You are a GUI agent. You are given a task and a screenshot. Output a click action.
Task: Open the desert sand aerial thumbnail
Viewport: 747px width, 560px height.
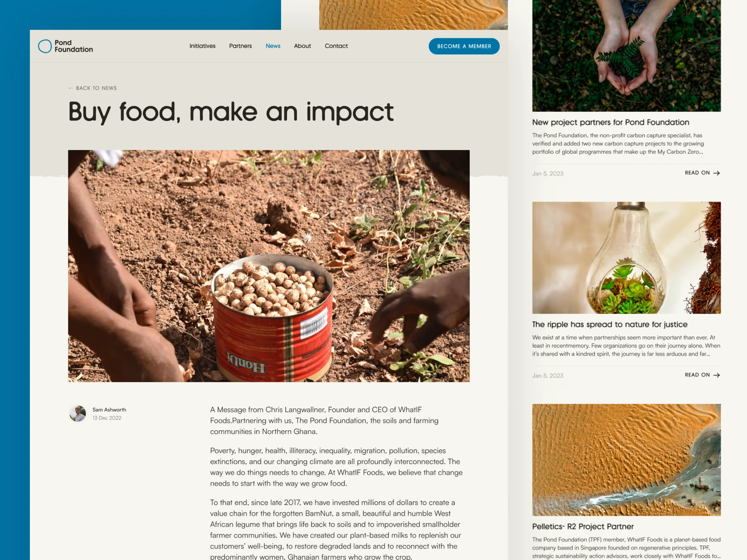pos(627,460)
